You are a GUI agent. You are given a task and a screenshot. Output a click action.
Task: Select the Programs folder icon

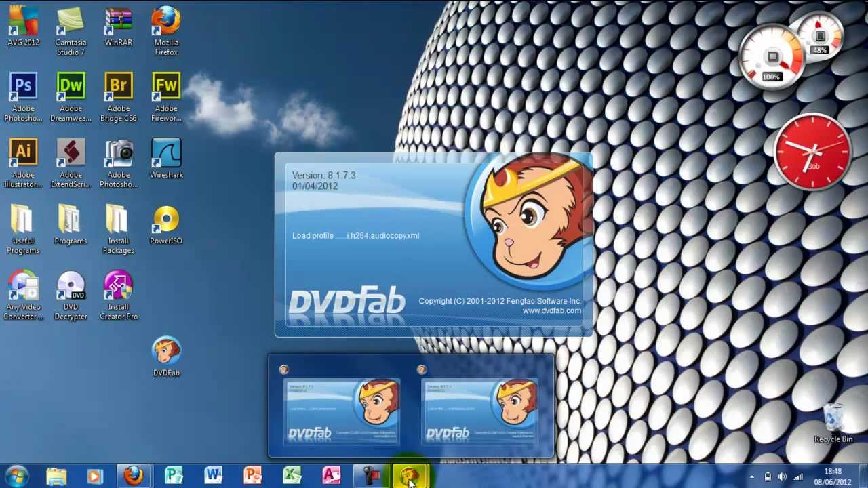point(71,226)
